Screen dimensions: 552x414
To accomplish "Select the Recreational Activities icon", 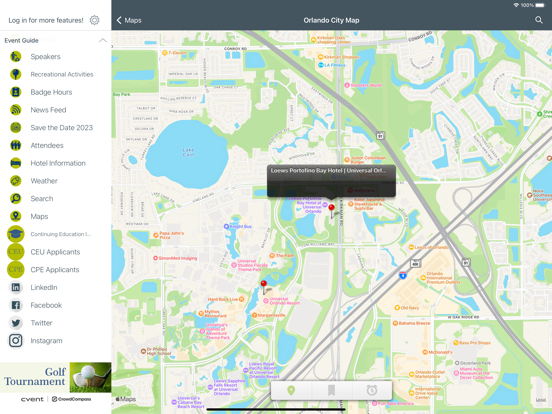I will [15, 74].
